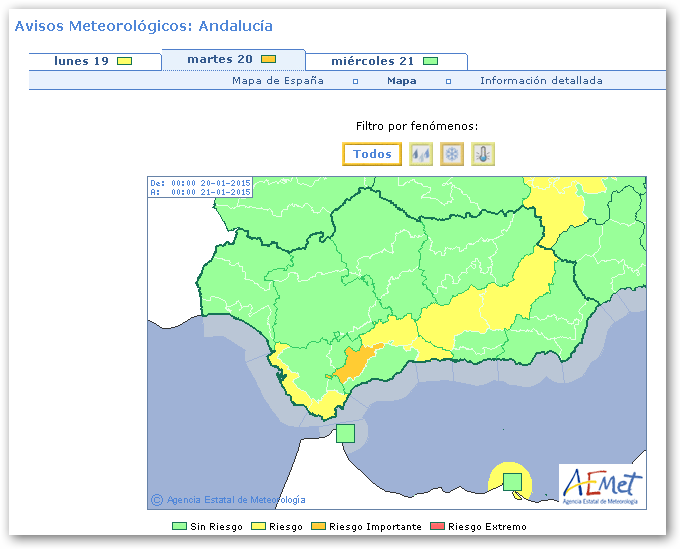
Task: Switch to the miércoles 21 tab
Action: coord(384,61)
